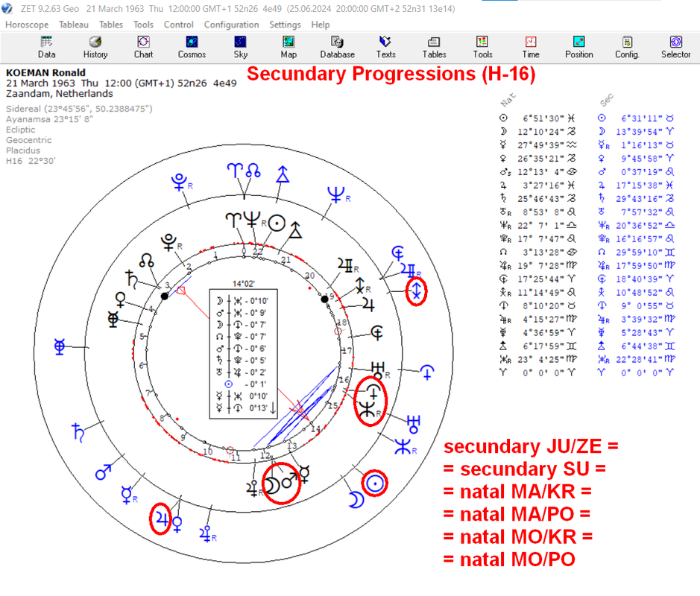Click the ZET application title icon

[7, 8]
